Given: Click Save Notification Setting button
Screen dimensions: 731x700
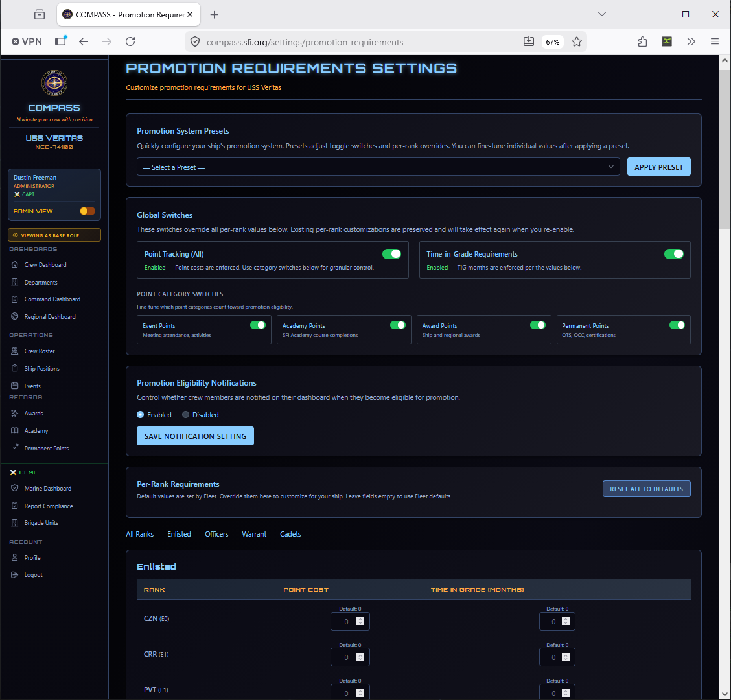Looking at the screenshot, I should [x=195, y=436].
